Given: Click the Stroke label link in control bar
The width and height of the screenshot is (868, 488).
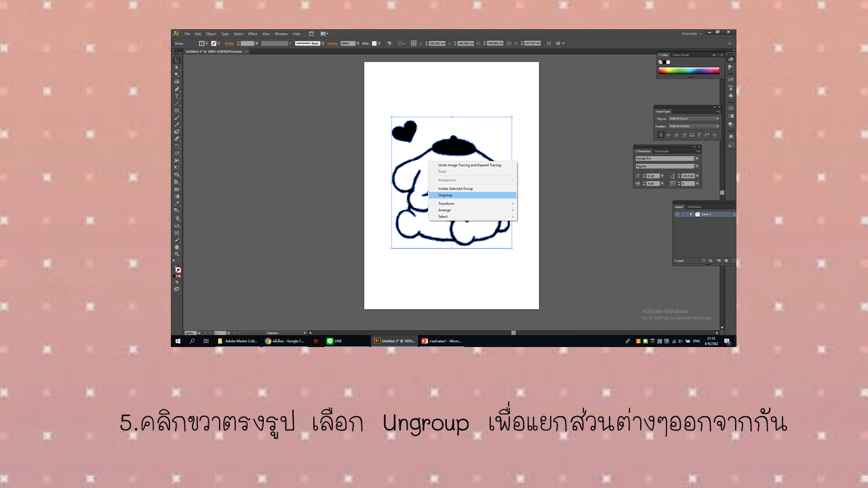Looking at the screenshot, I should click(229, 43).
